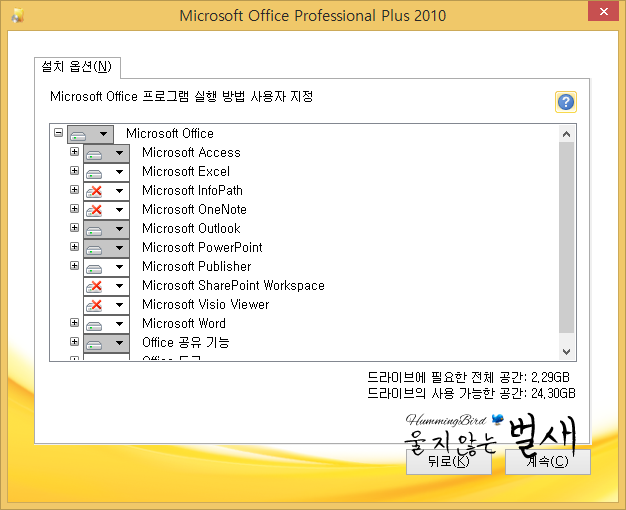
Task: Select the Microsoft Word label
Action: click(x=184, y=323)
